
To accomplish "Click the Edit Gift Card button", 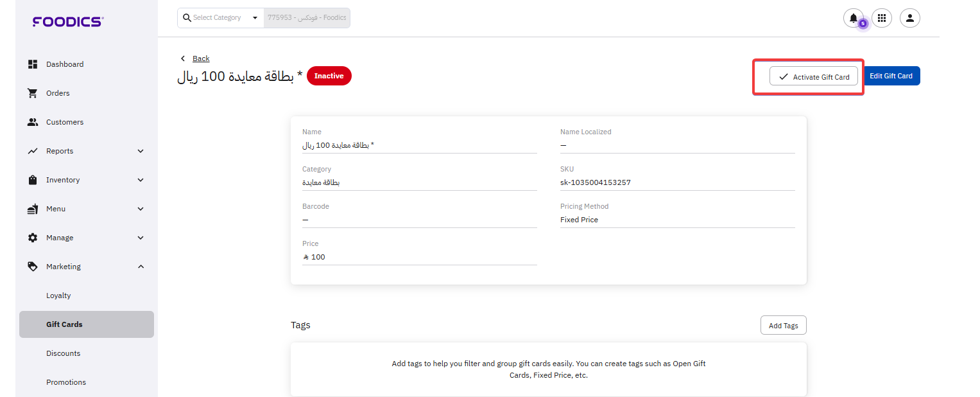I will (x=891, y=76).
